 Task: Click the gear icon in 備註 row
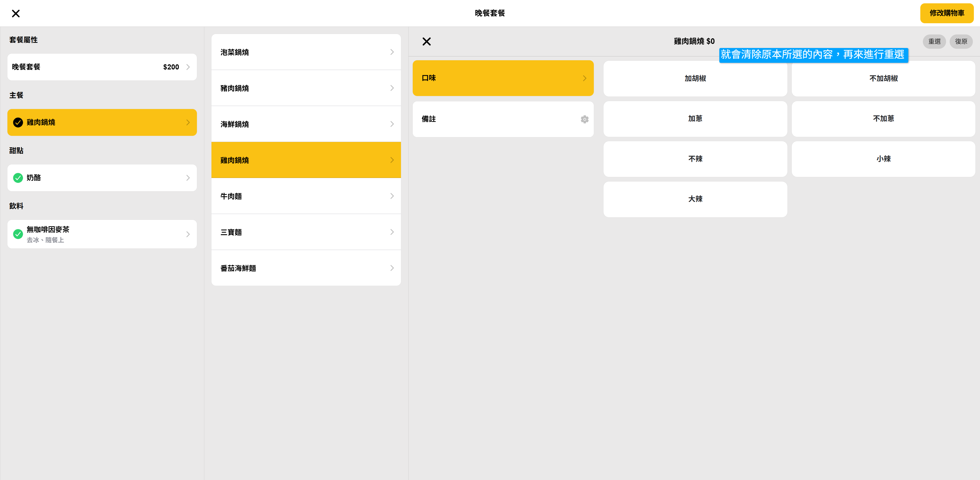(x=584, y=119)
